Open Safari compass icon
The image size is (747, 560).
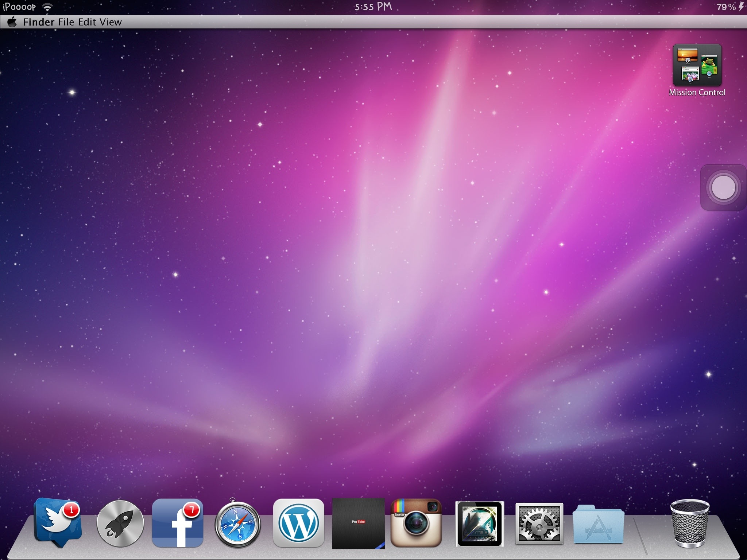coord(237,525)
